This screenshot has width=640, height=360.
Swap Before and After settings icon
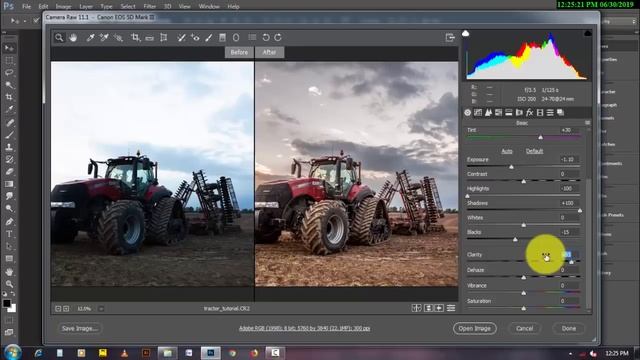(x=428, y=308)
